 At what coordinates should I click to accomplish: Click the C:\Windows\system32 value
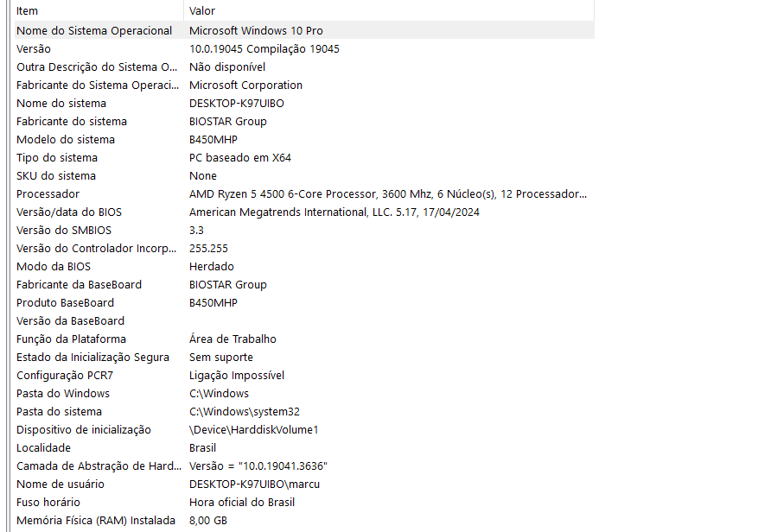click(245, 412)
